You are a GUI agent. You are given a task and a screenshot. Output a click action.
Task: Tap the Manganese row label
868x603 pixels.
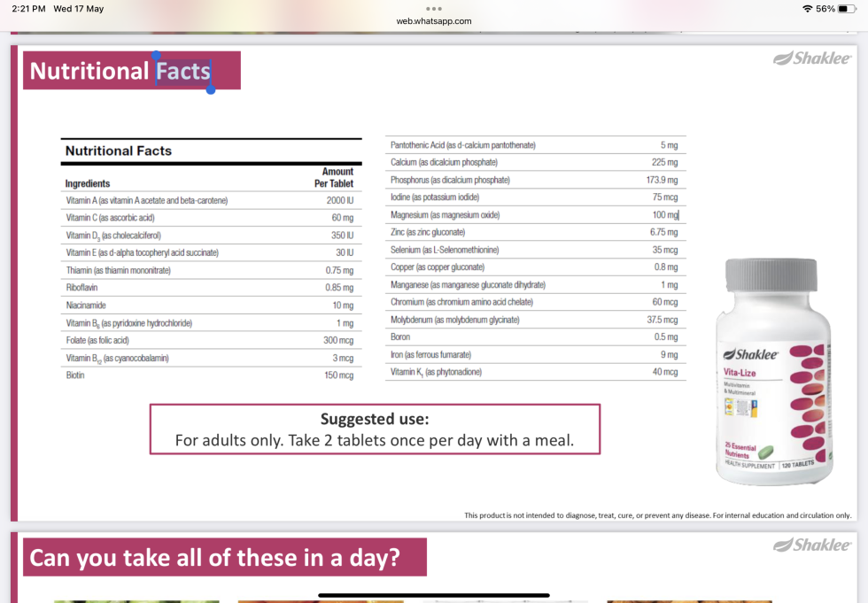point(468,285)
